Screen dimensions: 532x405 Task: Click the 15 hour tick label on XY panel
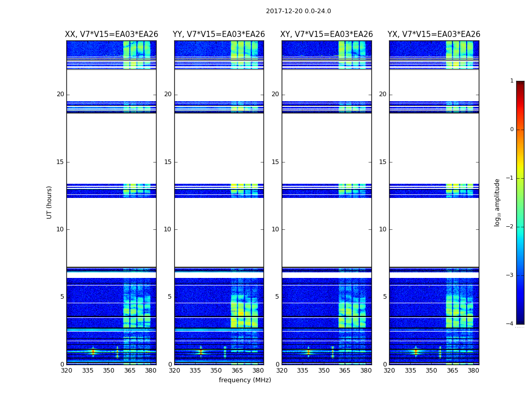(275, 162)
